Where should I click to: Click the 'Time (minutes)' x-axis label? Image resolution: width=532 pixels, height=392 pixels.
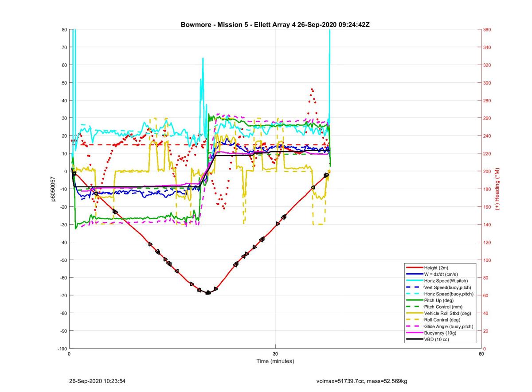tap(275, 361)
